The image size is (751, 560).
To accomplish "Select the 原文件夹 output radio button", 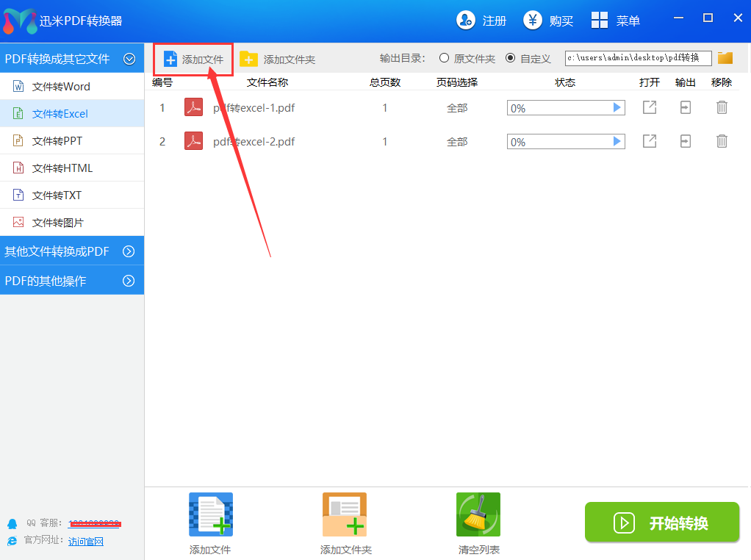I will pos(444,58).
